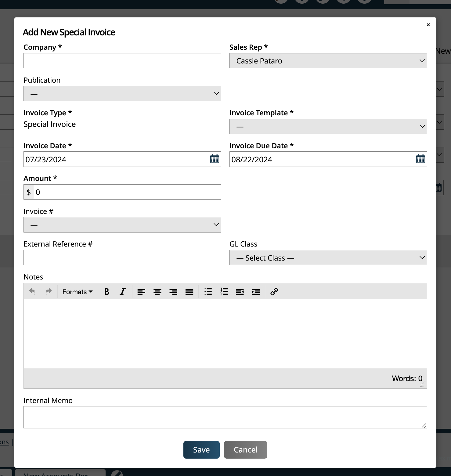The width and height of the screenshot is (451, 476).
Task: Toggle italic formatting in Notes editor
Action: pyautogui.click(x=122, y=291)
